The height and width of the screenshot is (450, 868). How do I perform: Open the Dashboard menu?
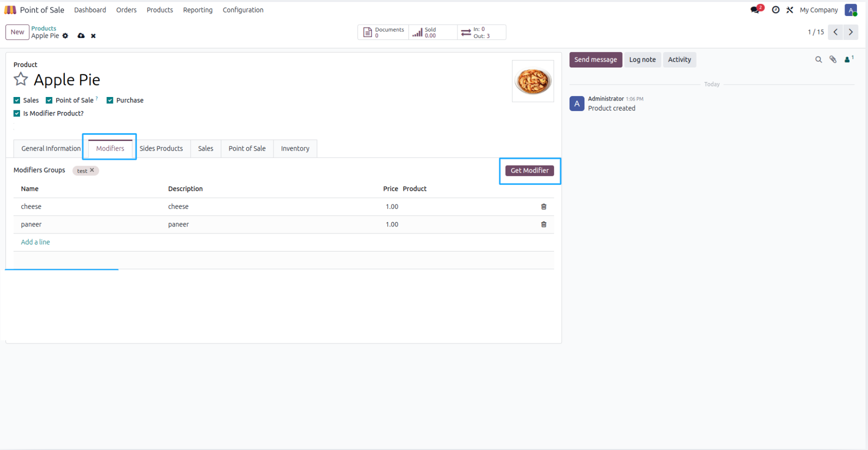click(90, 10)
